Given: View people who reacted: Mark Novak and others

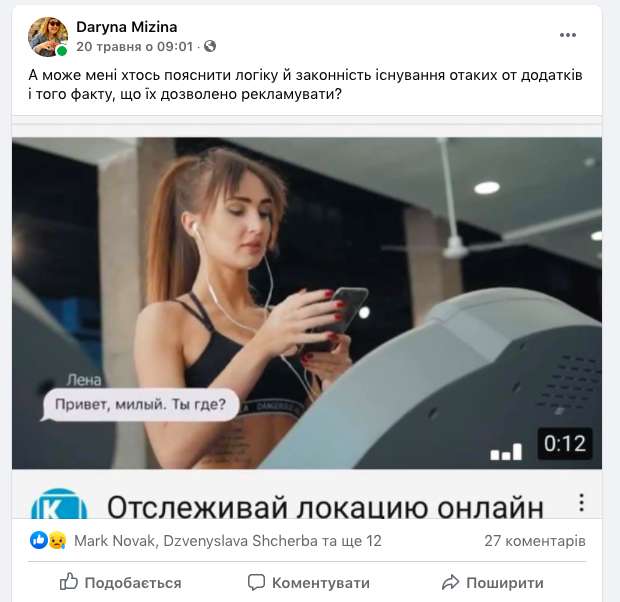Looking at the screenshot, I should [228, 541].
